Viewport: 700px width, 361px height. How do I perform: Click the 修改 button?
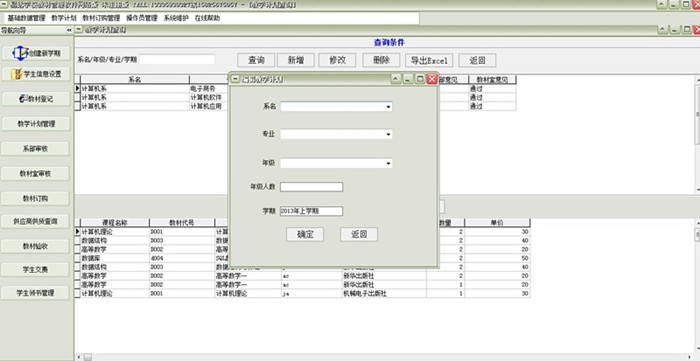coord(337,60)
